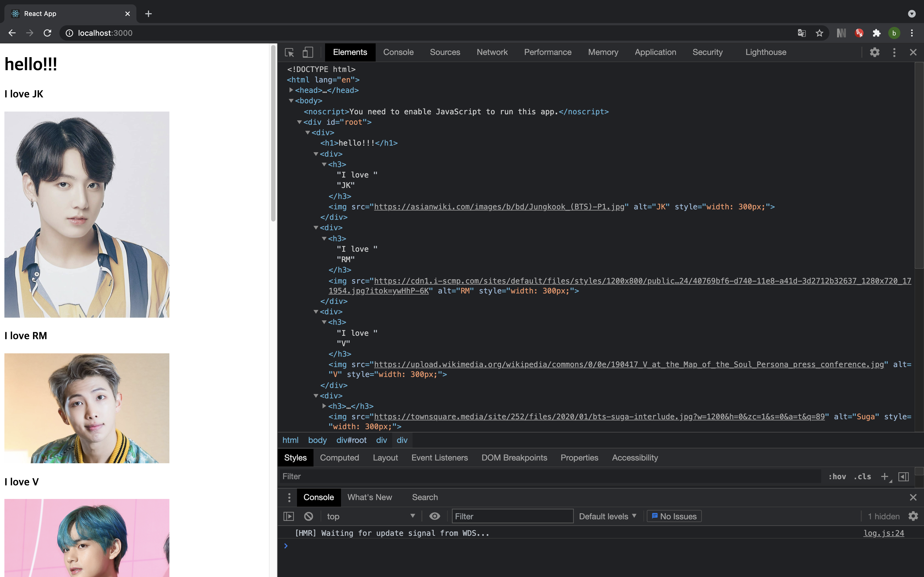
Task: Switch to the Network tab
Action: tap(492, 52)
